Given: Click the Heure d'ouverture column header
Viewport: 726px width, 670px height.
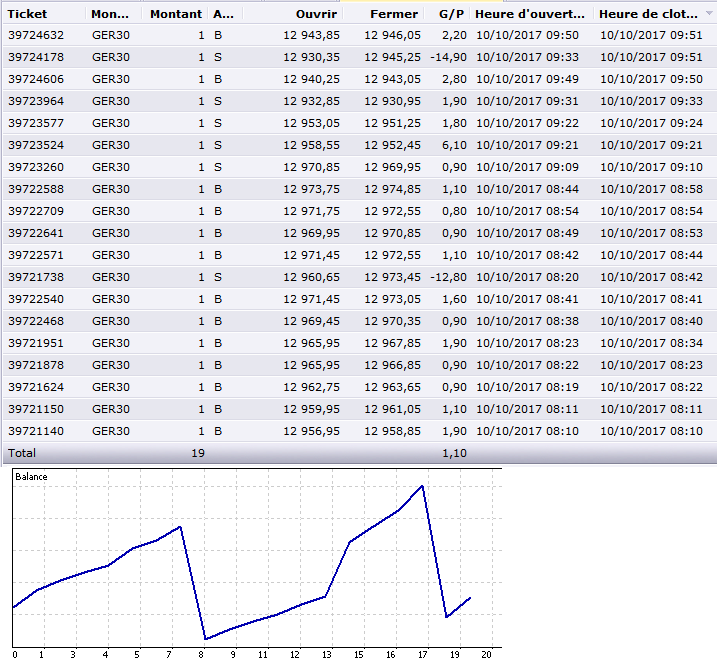Looking at the screenshot, I should point(531,15).
